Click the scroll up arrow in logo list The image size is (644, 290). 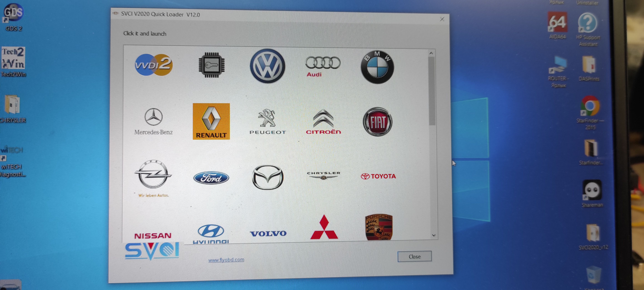pyautogui.click(x=431, y=53)
